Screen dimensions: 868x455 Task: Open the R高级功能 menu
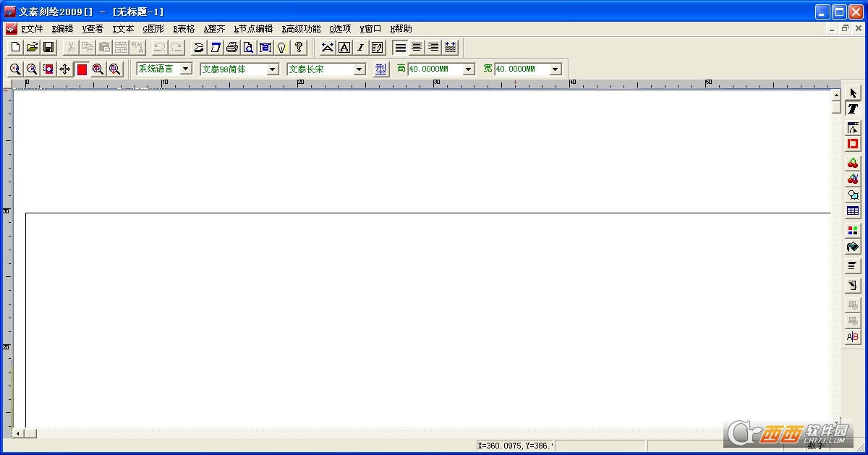(x=301, y=29)
